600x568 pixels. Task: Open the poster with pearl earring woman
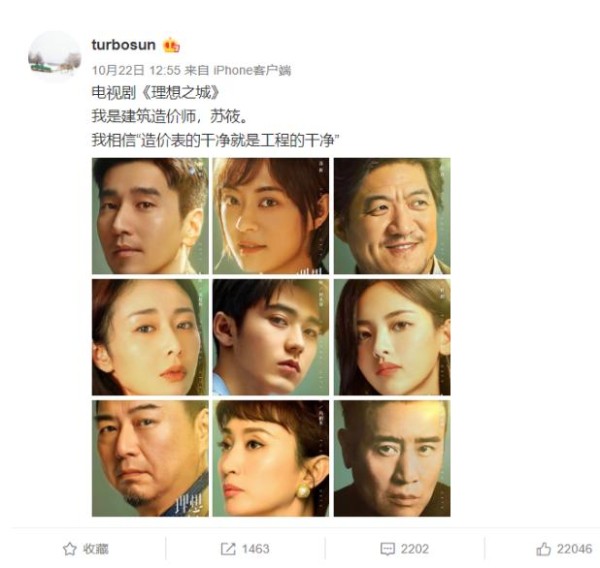[271, 459]
